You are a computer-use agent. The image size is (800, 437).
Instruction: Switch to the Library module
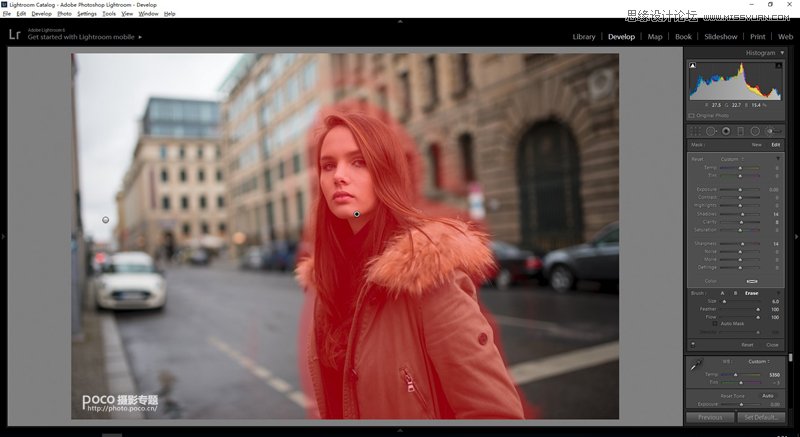point(584,37)
